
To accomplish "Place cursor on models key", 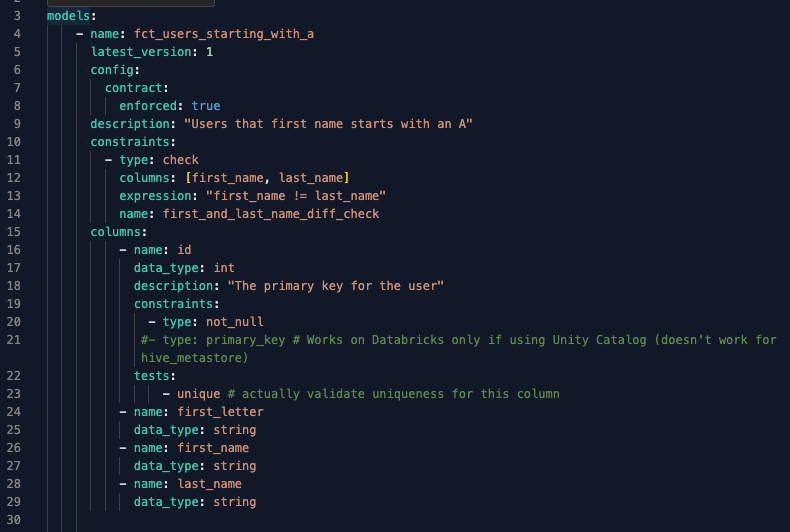I will (x=68, y=16).
